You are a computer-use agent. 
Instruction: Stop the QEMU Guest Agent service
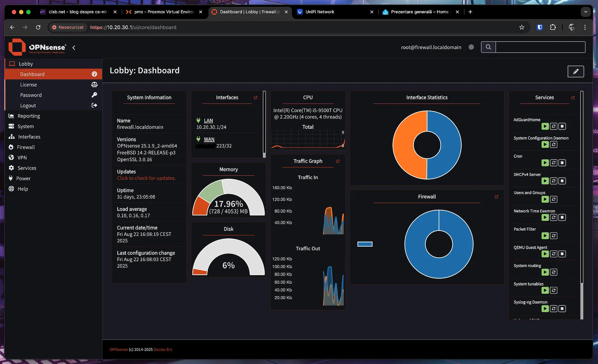click(x=562, y=254)
